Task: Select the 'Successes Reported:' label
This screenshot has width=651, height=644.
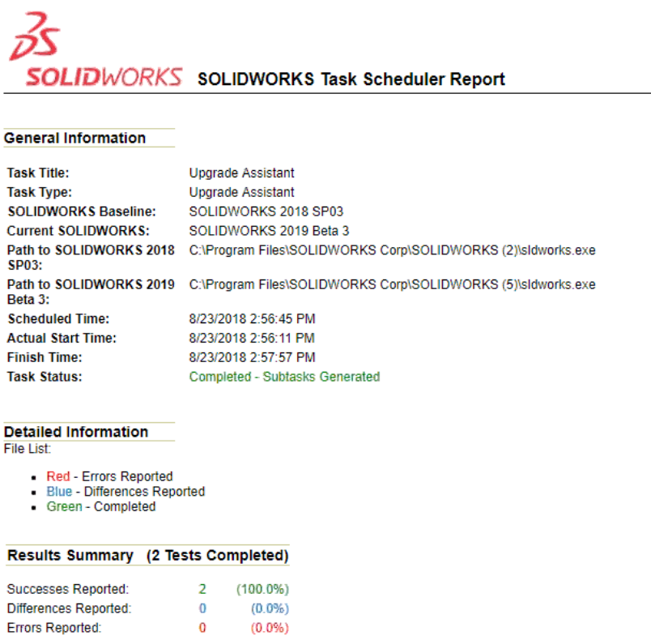Action: [x=68, y=589]
